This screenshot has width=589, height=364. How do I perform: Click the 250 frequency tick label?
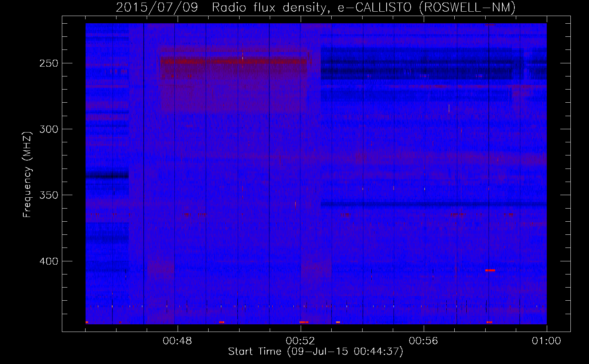(49, 63)
